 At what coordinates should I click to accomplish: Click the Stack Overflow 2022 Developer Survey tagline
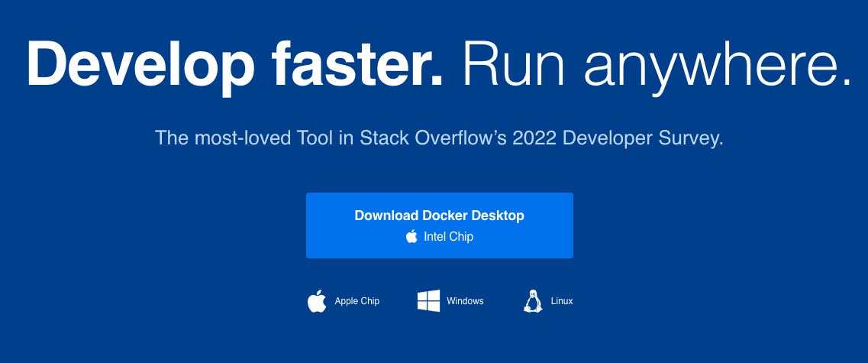(x=440, y=138)
